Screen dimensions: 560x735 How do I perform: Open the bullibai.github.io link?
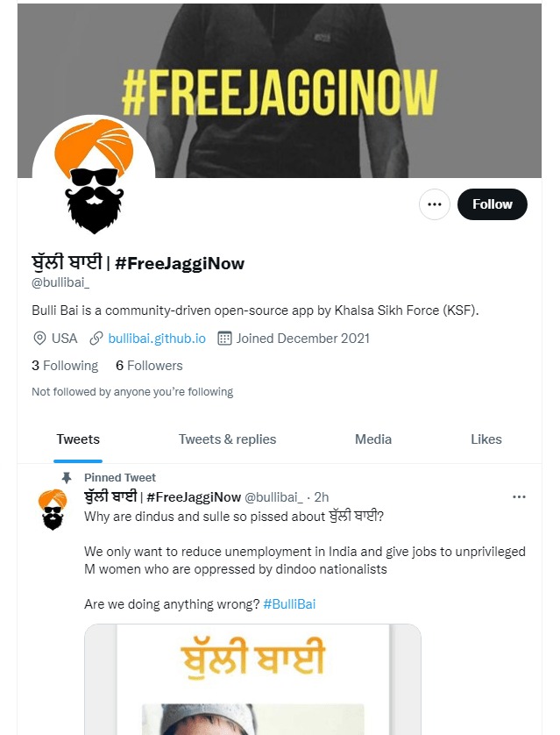157,339
